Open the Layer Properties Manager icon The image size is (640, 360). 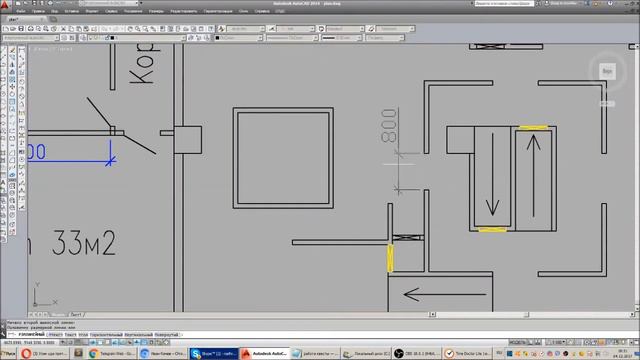pos(83,38)
